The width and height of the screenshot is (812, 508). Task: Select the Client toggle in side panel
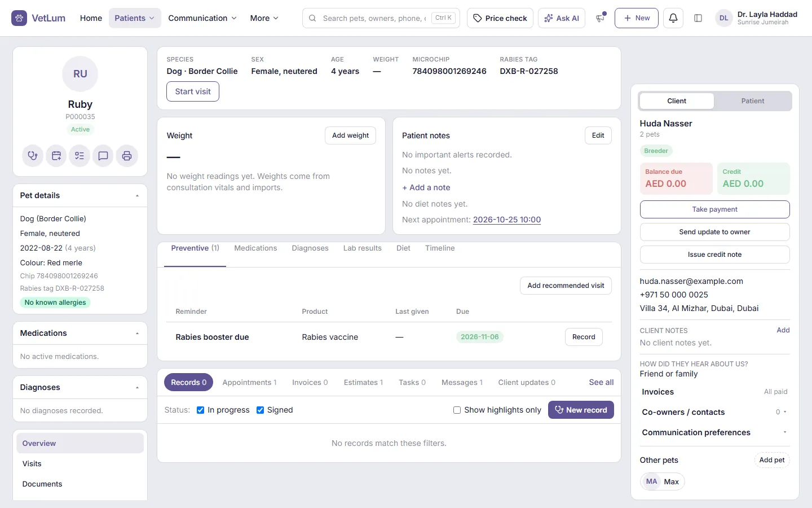click(x=677, y=101)
